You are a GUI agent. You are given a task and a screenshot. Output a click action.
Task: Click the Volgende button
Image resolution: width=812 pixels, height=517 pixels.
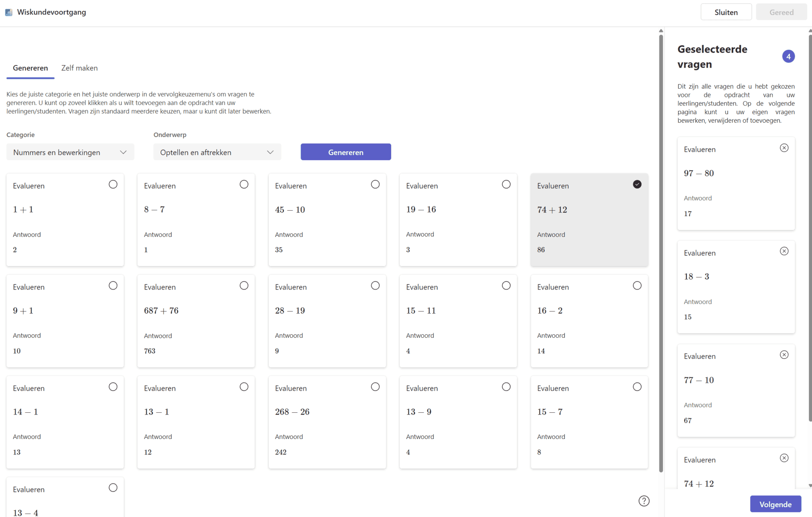point(775,504)
